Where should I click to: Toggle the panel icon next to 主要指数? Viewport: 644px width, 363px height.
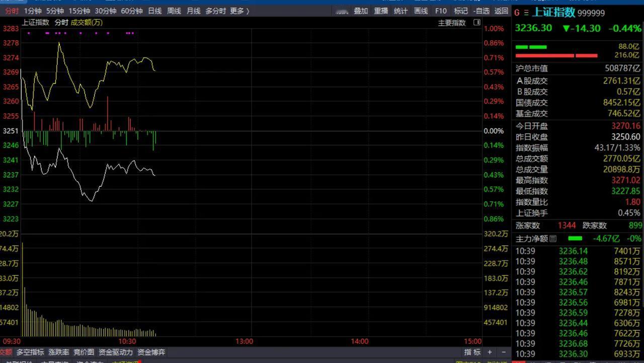click(x=477, y=22)
